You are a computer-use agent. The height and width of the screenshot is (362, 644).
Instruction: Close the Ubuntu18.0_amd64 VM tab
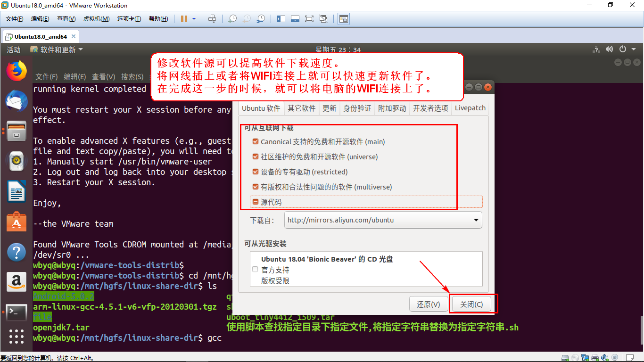(x=74, y=36)
